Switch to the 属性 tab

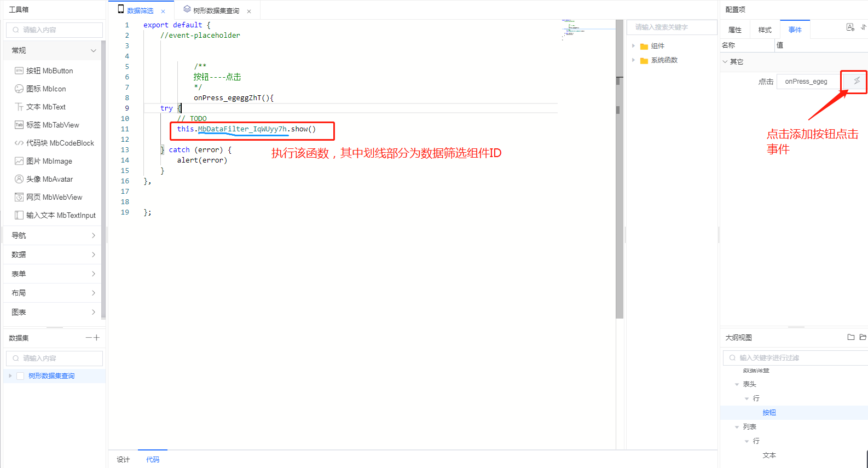734,30
